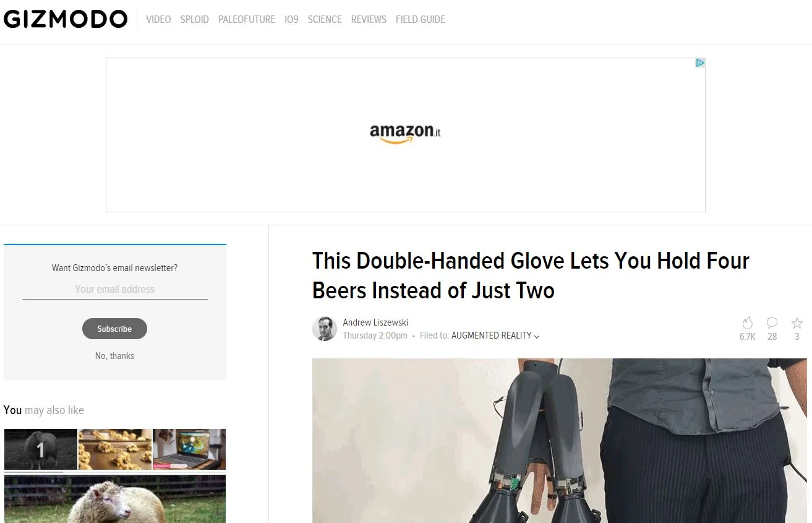The width and height of the screenshot is (812, 523).
Task: Expand the Augmented Reality filed-to dropdown
Action: 495,335
